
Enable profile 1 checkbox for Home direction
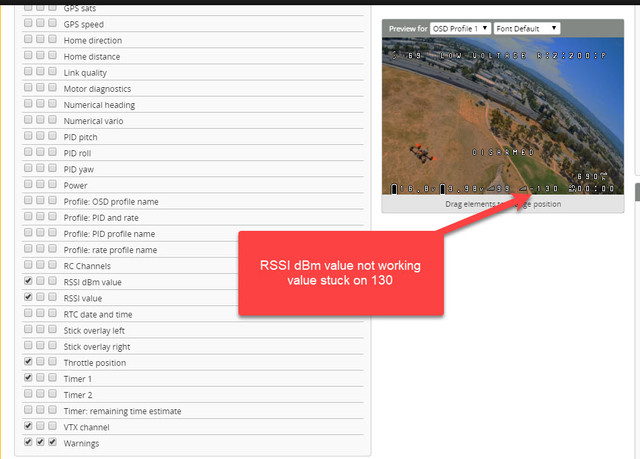[28, 39]
